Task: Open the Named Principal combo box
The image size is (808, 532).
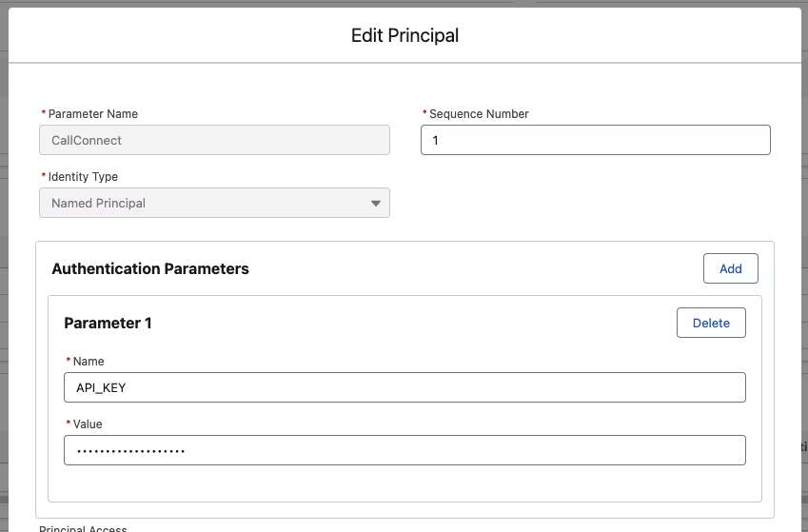Action: coord(214,203)
